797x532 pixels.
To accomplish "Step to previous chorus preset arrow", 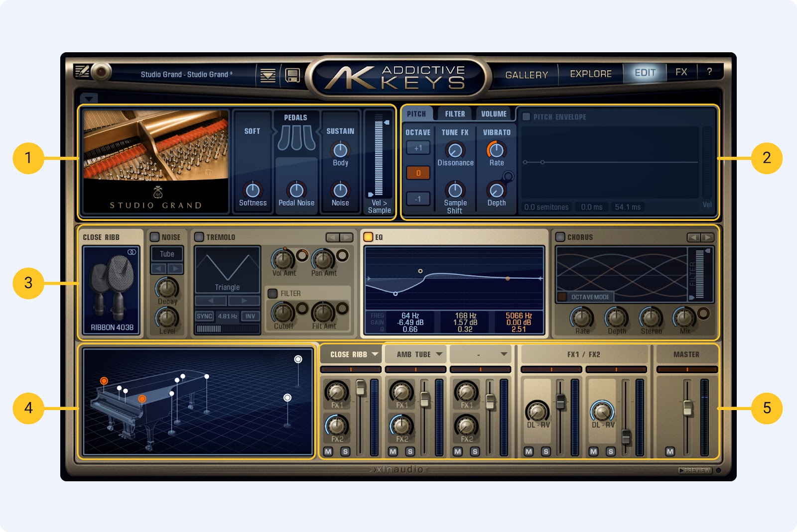I will (x=693, y=237).
